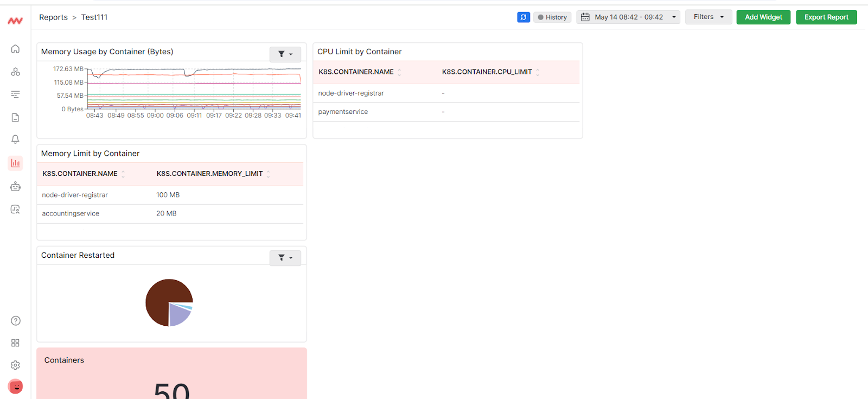Screen dimensions: 868x399
Task: Open filter dropdown on Memory Usage widget
Action: click(x=285, y=54)
